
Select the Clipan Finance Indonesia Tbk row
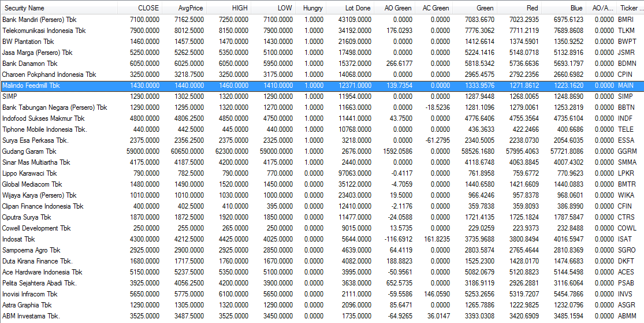click(x=322, y=206)
